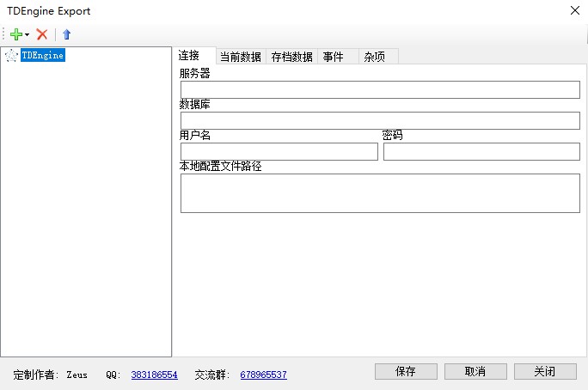The image size is (588, 390).
Task: Select the TDEngine tree node
Action: pos(43,55)
